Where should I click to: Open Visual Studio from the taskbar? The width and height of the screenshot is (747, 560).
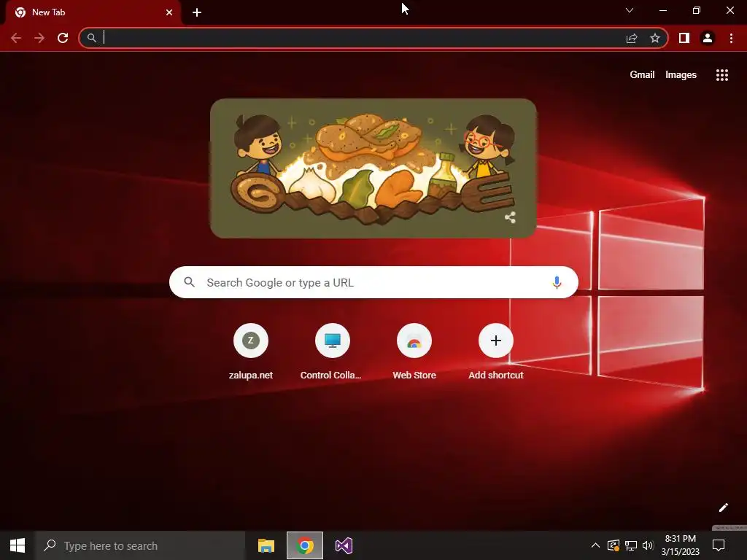344,545
